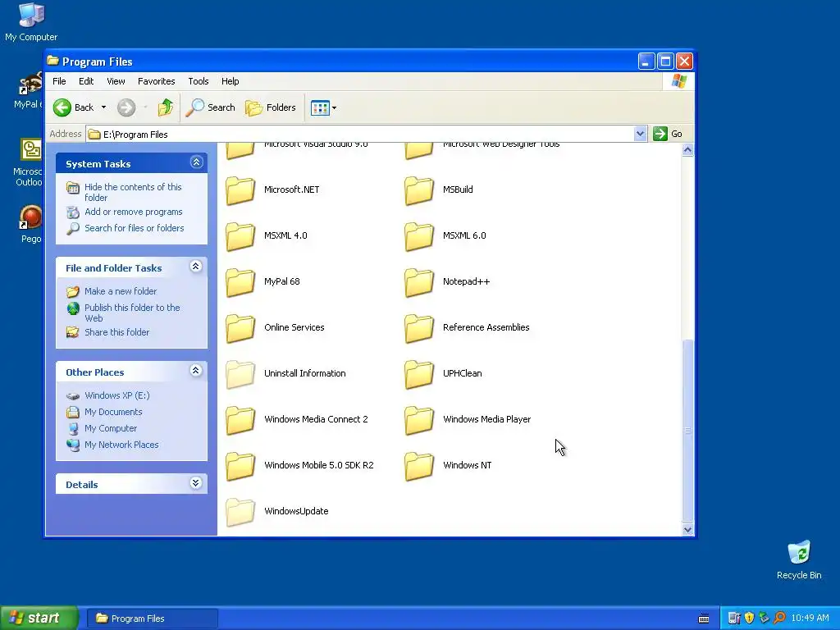Screen dimensions: 840x630
Task: Open Windows XP (E:) in Other Places
Action: 116,396
